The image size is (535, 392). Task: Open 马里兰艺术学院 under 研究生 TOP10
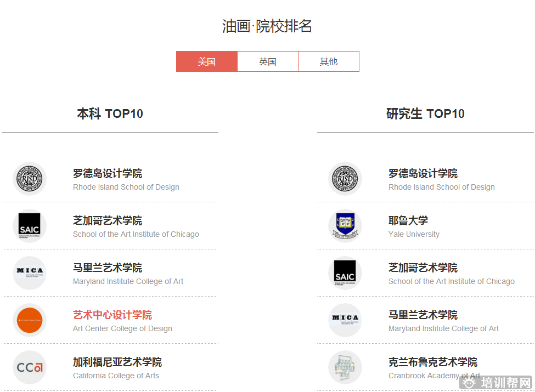coord(423,315)
